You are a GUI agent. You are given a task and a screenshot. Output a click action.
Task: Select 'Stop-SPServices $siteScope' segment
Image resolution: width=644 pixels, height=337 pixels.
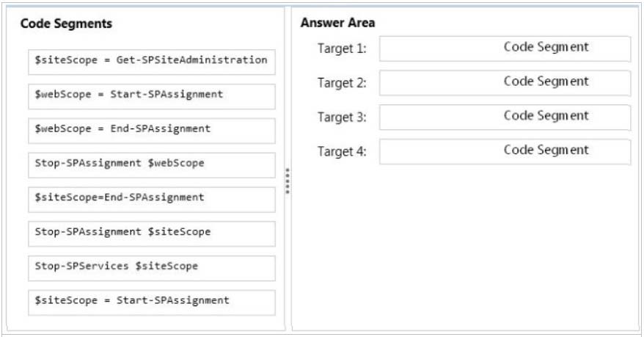(152, 268)
